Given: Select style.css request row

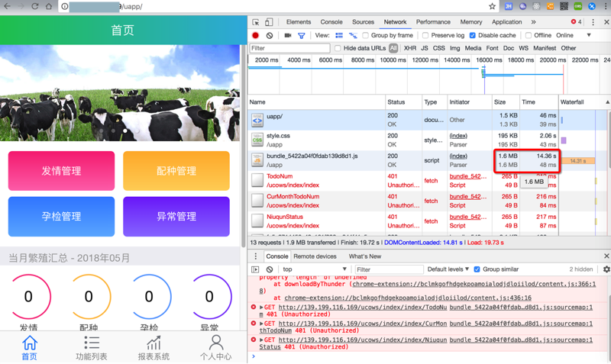Looking at the screenshot, I should point(403,140).
